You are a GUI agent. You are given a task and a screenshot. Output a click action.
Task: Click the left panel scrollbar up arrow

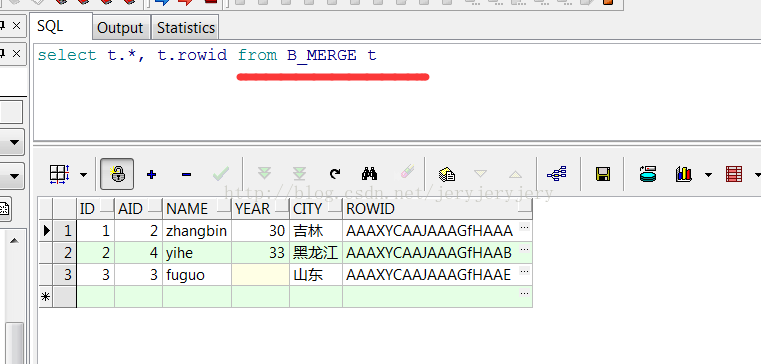click(x=15, y=240)
